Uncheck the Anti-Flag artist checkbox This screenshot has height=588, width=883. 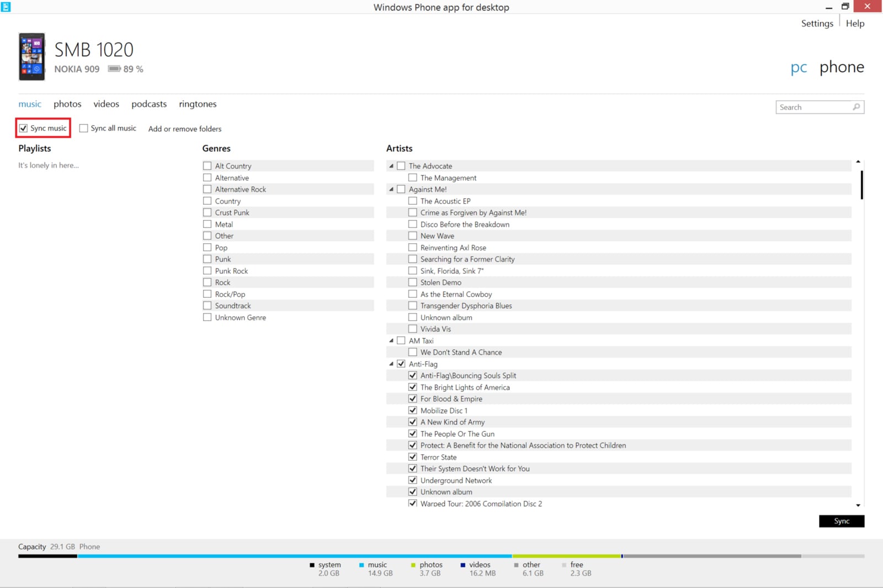pos(401,364)
